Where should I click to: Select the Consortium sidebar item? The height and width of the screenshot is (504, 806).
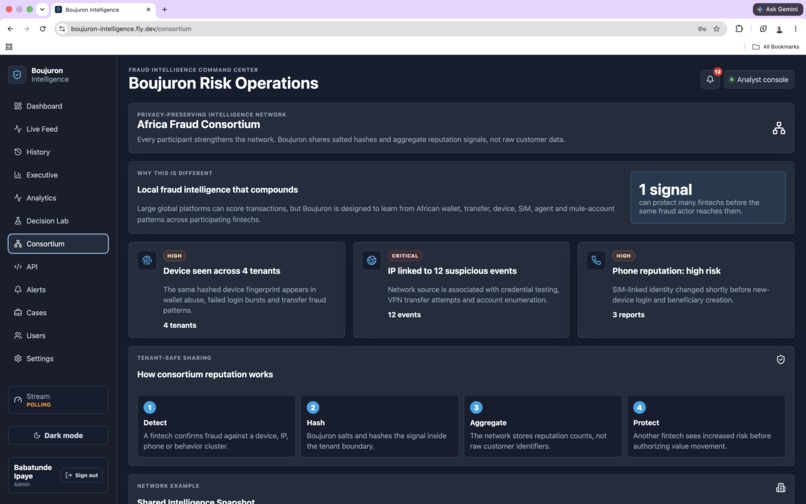click(58, 244)
